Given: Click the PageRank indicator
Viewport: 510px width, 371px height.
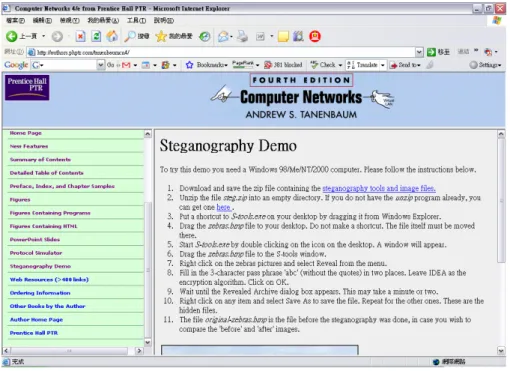Looking at the screenshot, I should 243,64.
